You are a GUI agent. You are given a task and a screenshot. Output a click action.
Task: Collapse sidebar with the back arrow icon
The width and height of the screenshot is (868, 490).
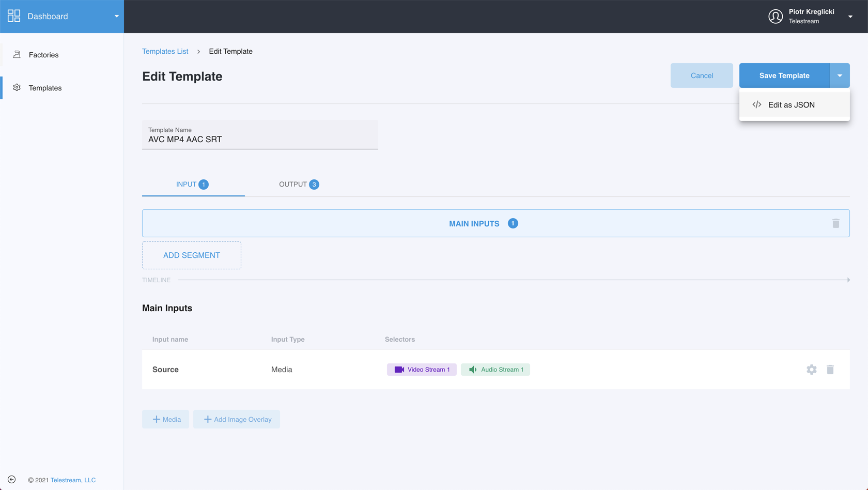coord(12,480)
